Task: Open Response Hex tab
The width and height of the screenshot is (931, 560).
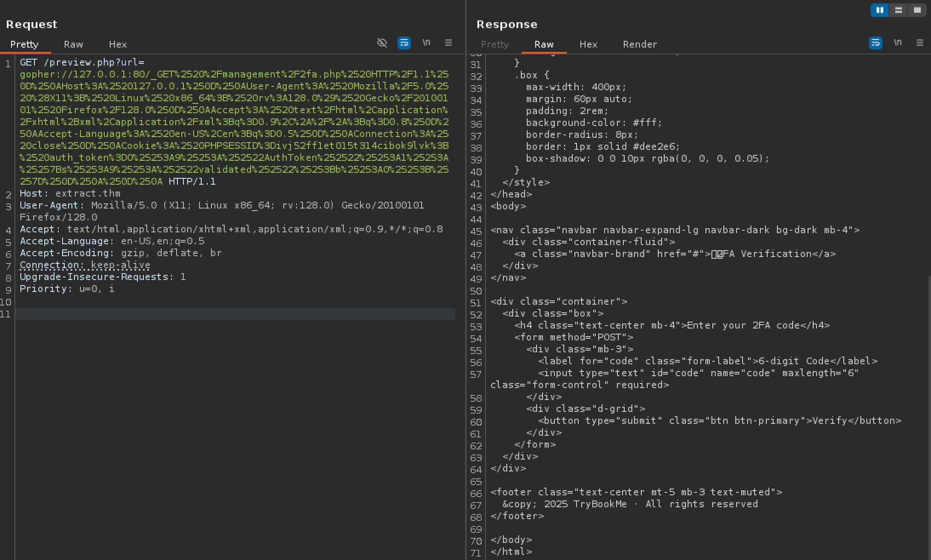Action: coord(588,44)
